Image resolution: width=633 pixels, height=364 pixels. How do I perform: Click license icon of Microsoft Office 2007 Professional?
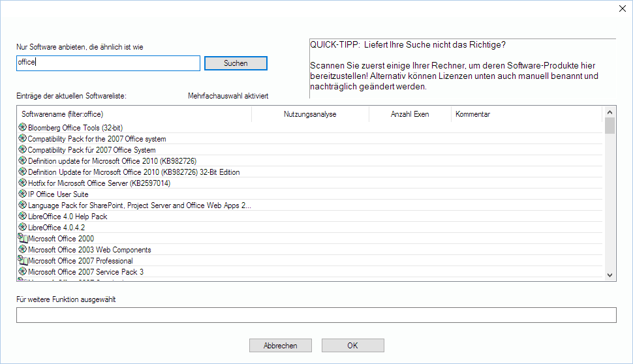tap(23, 260)
